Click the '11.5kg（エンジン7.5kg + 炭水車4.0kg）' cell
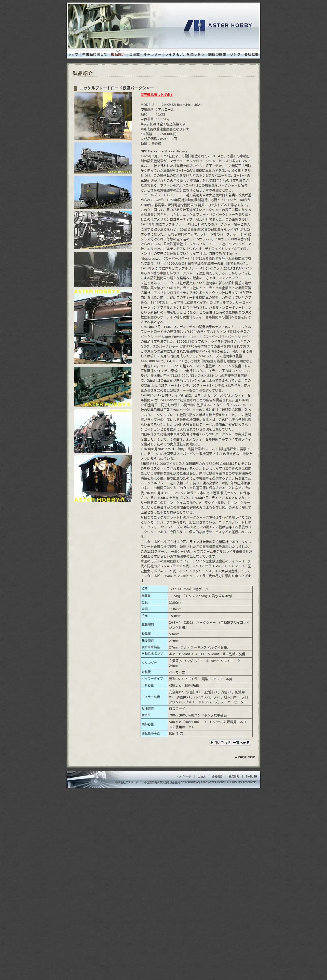This screenshot has width=327, height=980. coord(210,596)
